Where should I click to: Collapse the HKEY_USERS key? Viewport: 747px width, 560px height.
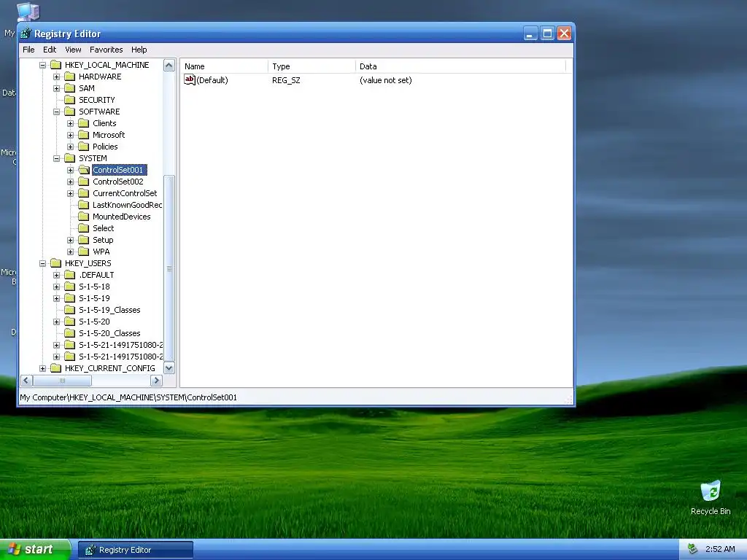42,263
